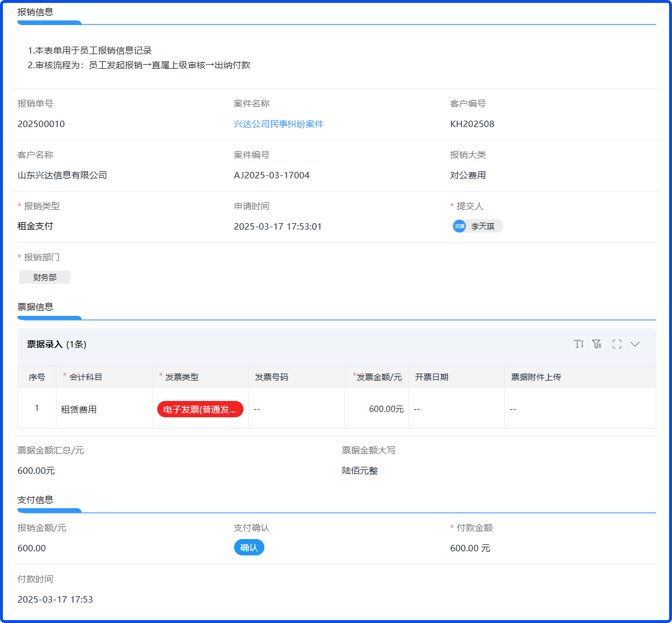Click the 李天琪 avatar icon

[459, 226]
